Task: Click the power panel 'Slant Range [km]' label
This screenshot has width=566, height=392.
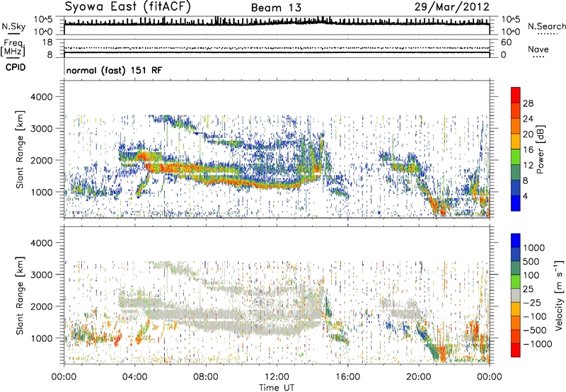Action: point(20,149)
